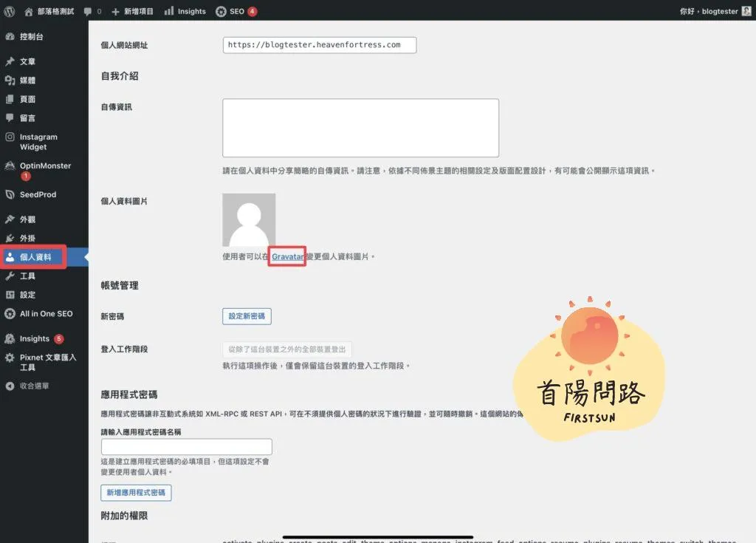This screenshot has height=543, width=756.
Task: Click the Instagram Widget icon
Action: [x=10, y=137]
